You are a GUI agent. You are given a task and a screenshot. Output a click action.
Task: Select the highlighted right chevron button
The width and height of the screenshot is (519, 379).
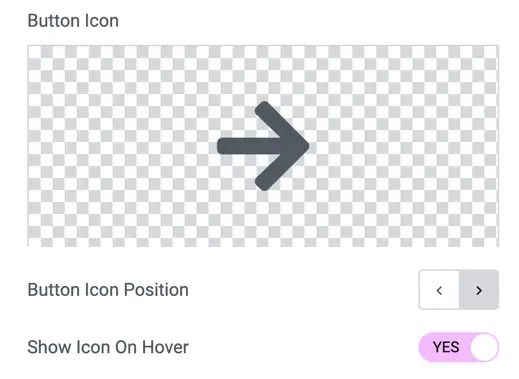click(x=479, y=290)
